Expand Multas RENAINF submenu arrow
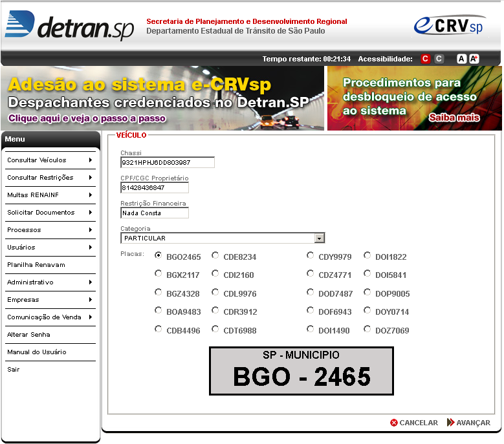The height and width of the screenshot is (444, 504). (x=91, y=195)
